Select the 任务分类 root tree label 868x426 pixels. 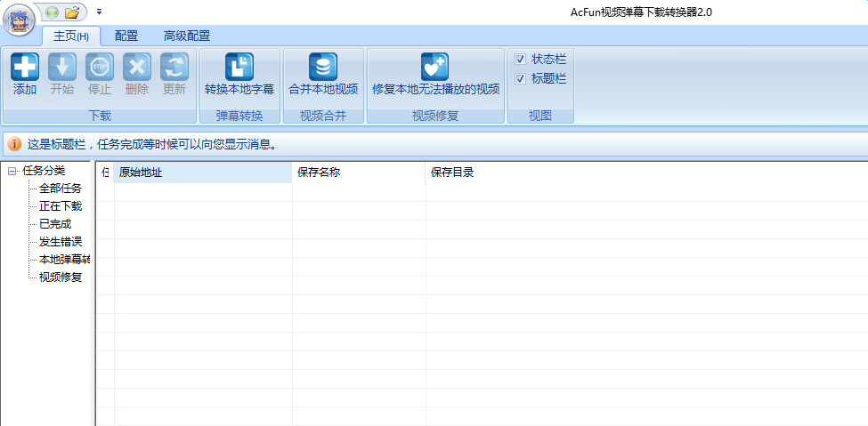(x=44, y=171)
